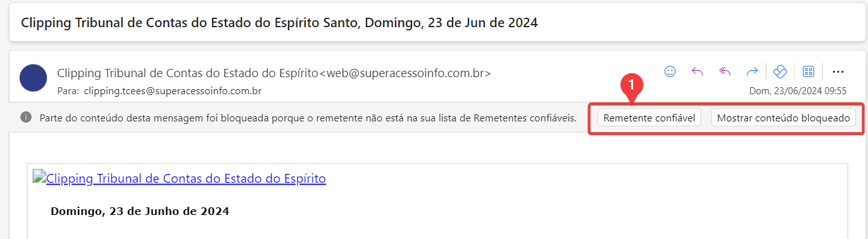Open the Apps grid icon
868x239 pixels.
tap(808, 71)
